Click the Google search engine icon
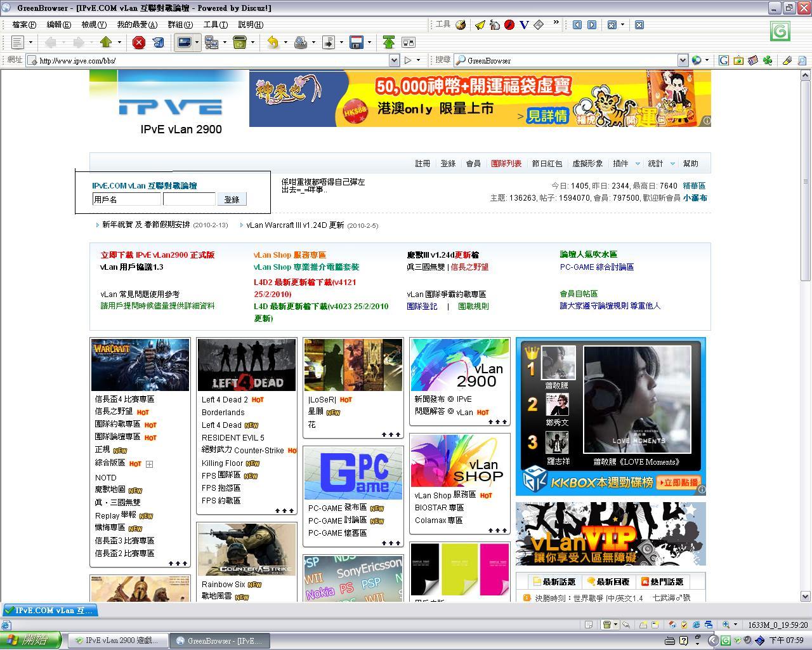 723,60
